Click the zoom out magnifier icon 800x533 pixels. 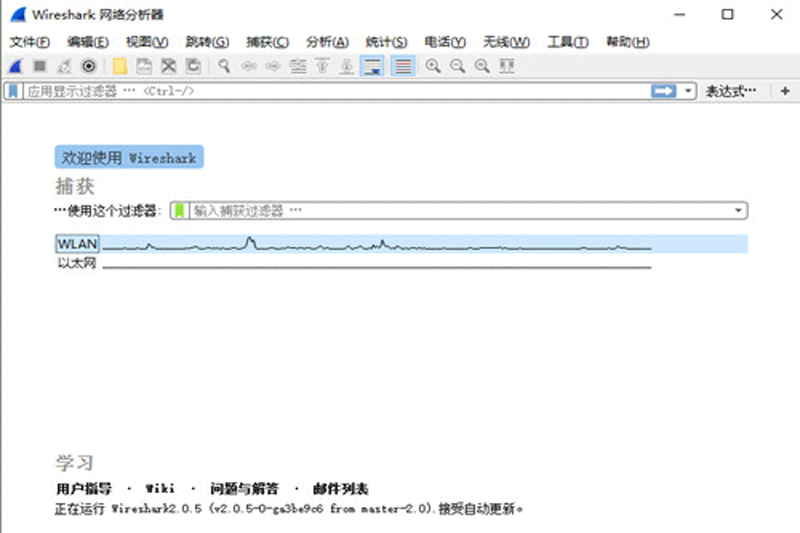[x=457, y=66]
